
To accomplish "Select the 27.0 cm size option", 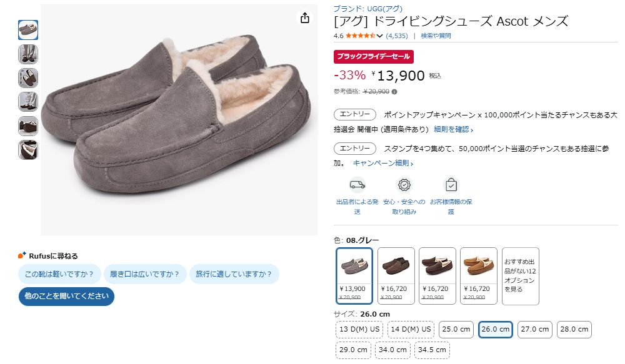I will pyautogui.click(x=535, y=329).
